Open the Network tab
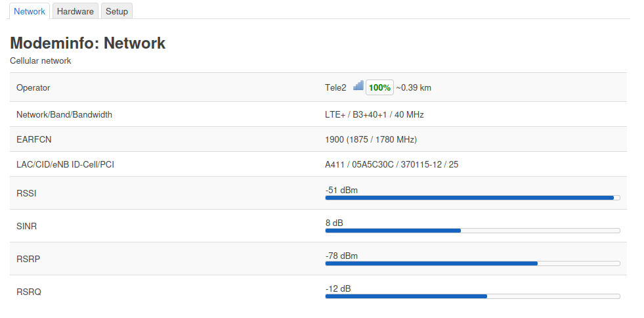The image size is (644, 318). [x=29, y=11]
